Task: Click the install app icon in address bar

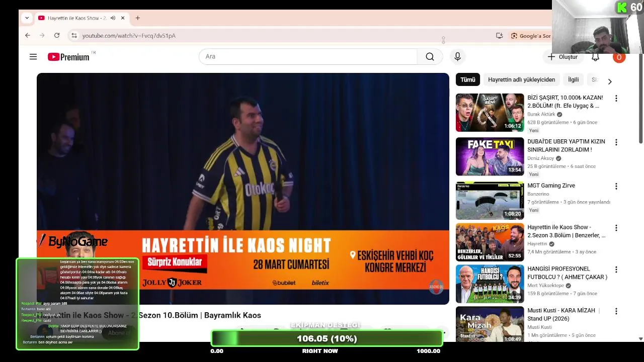Action: tap(499, 36)
